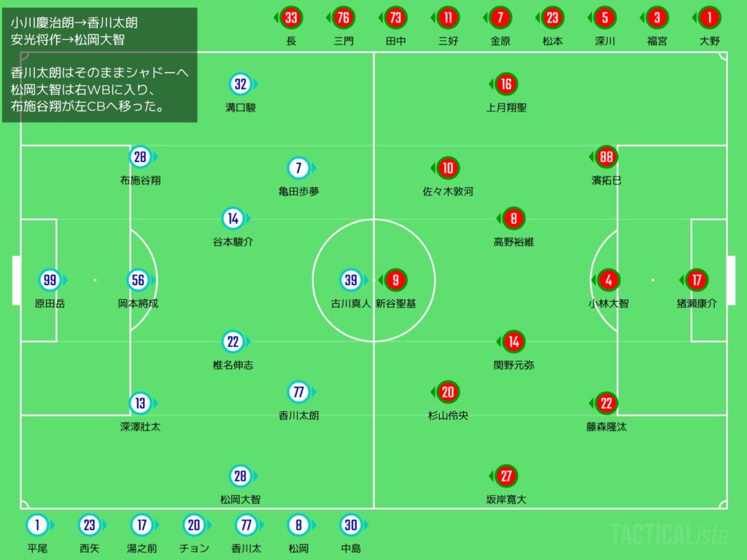The width and height of the screenshot is (747, 560).
Task: Click red number 10 佐々木敦河 marker
Action: pos(448,169)
